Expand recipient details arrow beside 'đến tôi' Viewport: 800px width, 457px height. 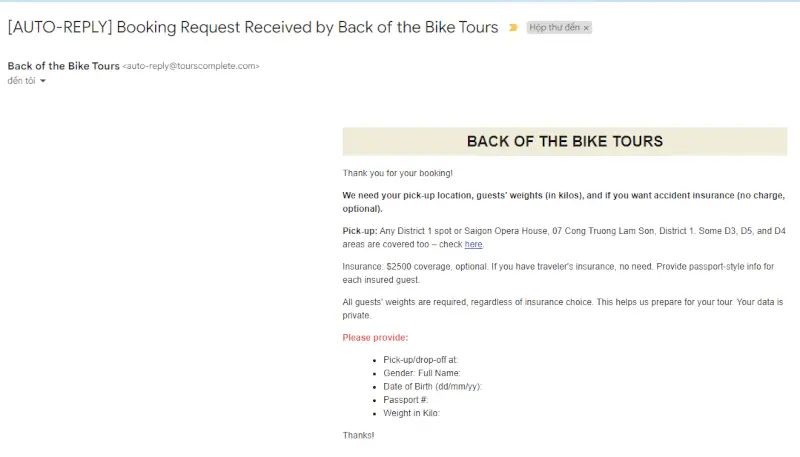click(43, 81)
